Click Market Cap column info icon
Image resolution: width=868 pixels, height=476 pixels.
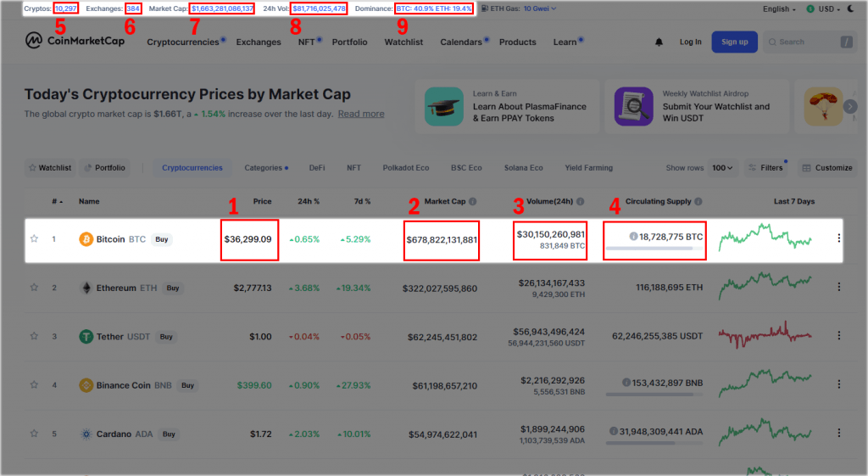pos(473,202)
